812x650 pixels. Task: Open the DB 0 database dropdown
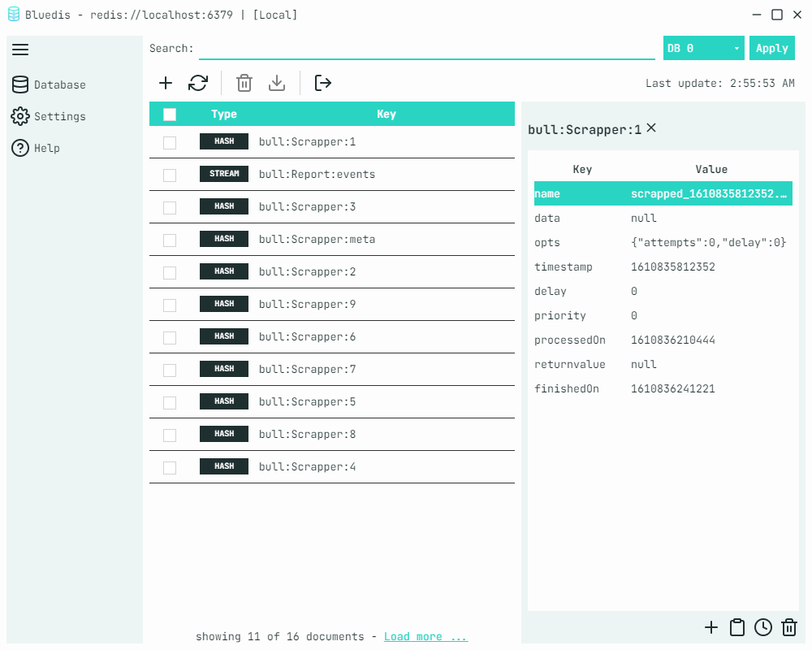[704, 48]
